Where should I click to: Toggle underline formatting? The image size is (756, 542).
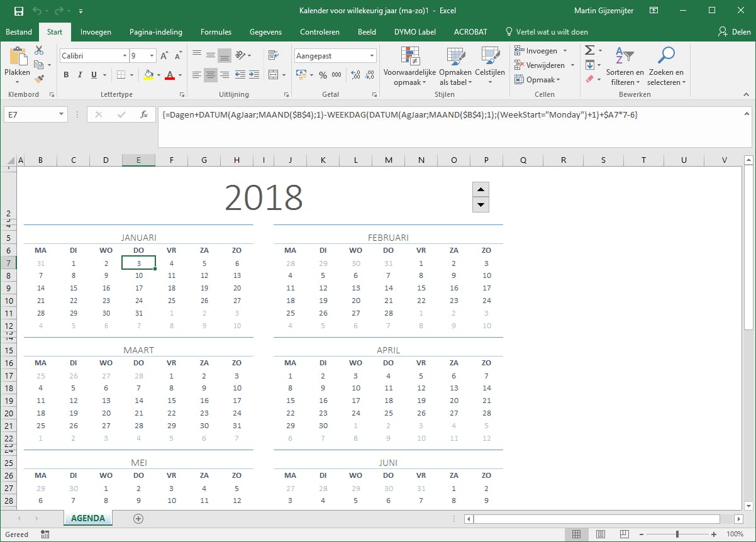[x=92, y=74]
